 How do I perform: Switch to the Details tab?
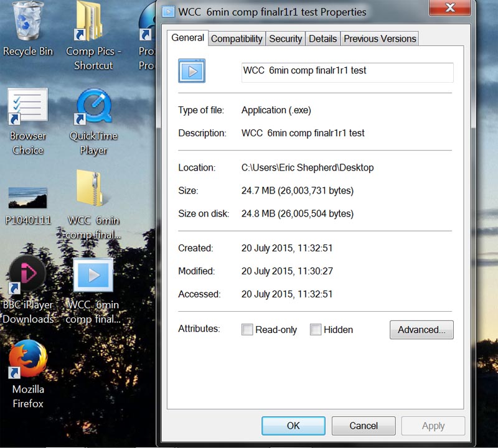pos(322,39)
